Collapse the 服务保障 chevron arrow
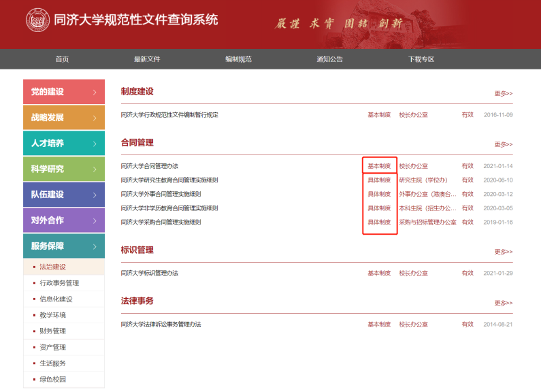541x392 pixels. pyautogui.click(x=95, y=246)
